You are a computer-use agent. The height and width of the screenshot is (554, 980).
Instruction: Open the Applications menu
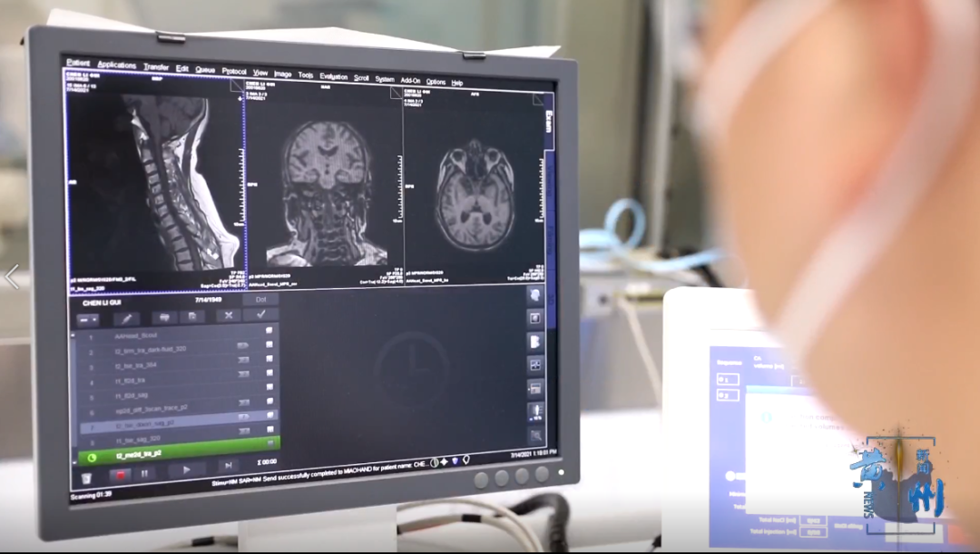pyautogui.click(x=116, y=64)
